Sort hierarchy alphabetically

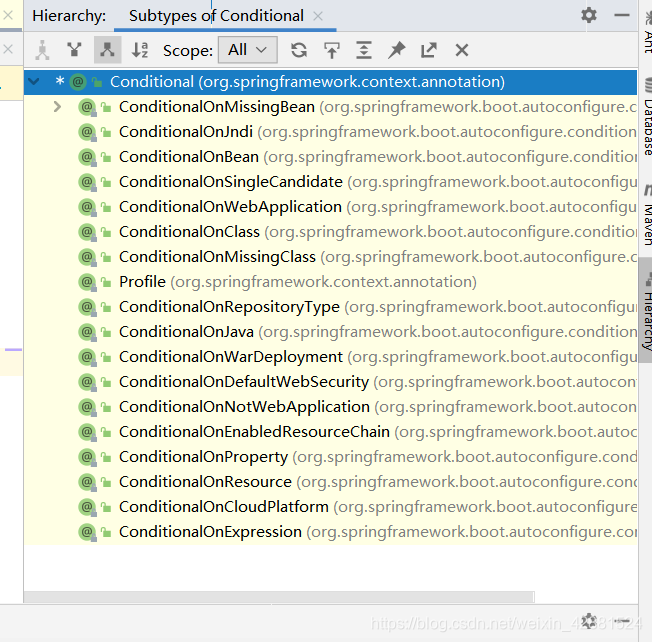[x=140, y=50]
